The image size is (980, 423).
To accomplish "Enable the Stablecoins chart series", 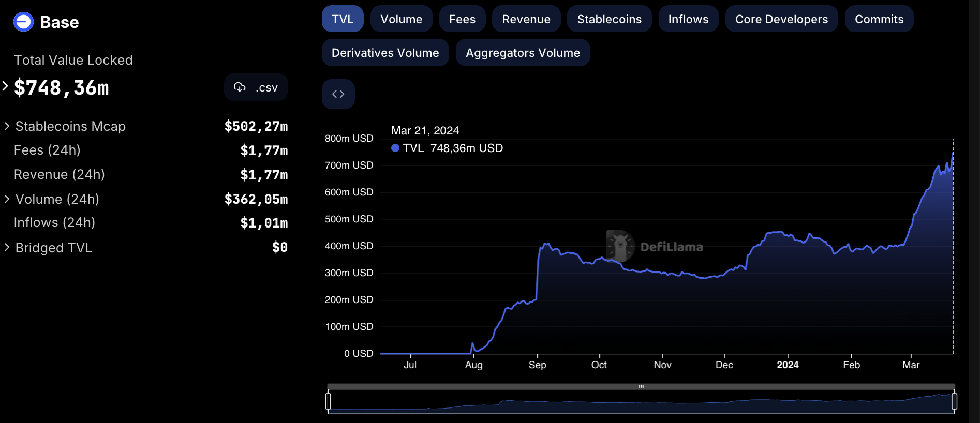I will [609, 19].
